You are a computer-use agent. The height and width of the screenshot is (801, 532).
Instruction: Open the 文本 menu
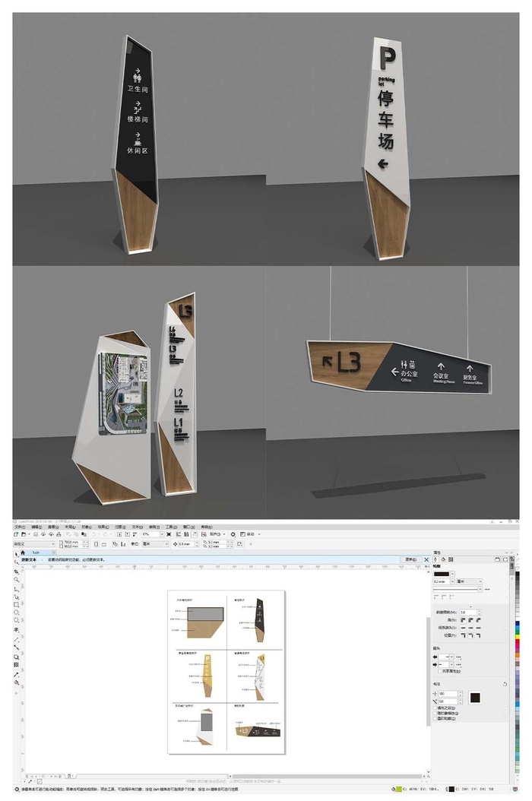point(137,527)
